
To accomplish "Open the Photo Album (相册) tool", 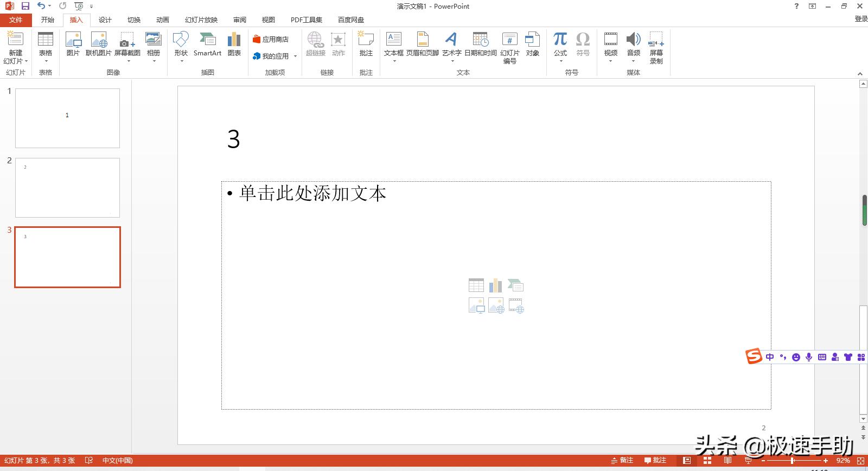I will [154, 39].
